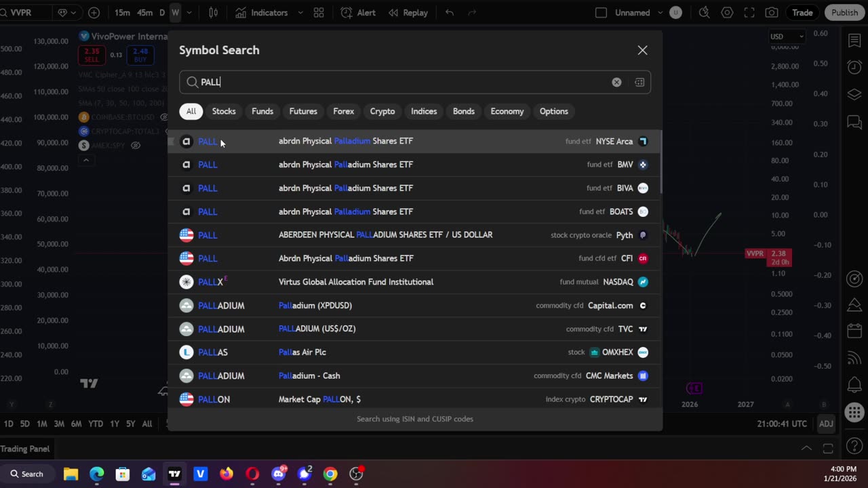Filter results by Forex
This screenshot has width=868, height=488.
[344, 111]
